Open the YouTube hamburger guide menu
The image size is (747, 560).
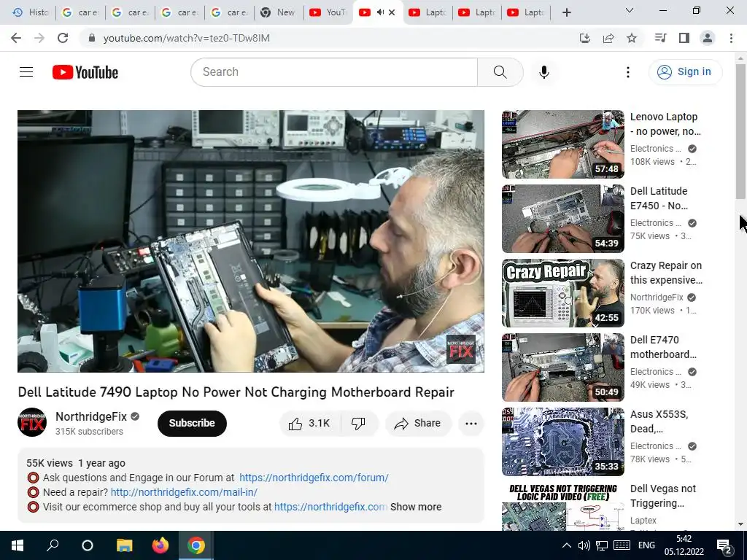26,72
